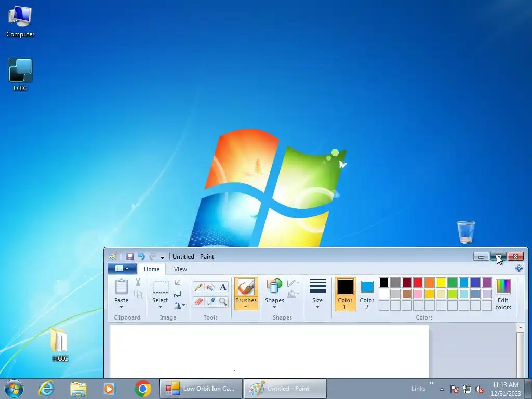This screenshot has height=399, width=532.
Task: Click the Shapes gallery icon
Action: 274,286
